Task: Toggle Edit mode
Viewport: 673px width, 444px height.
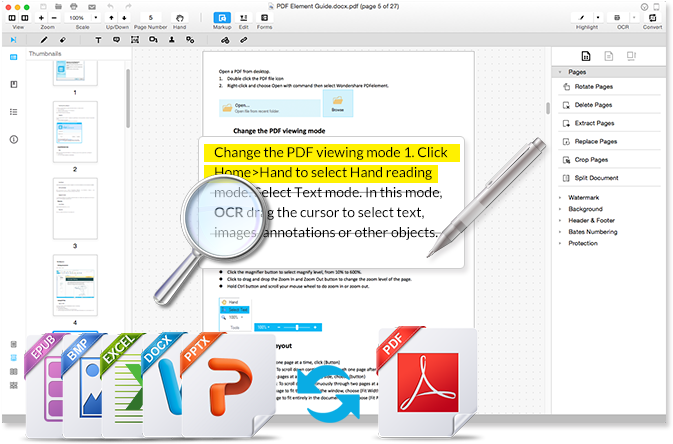Action: [x=243, y=18]
